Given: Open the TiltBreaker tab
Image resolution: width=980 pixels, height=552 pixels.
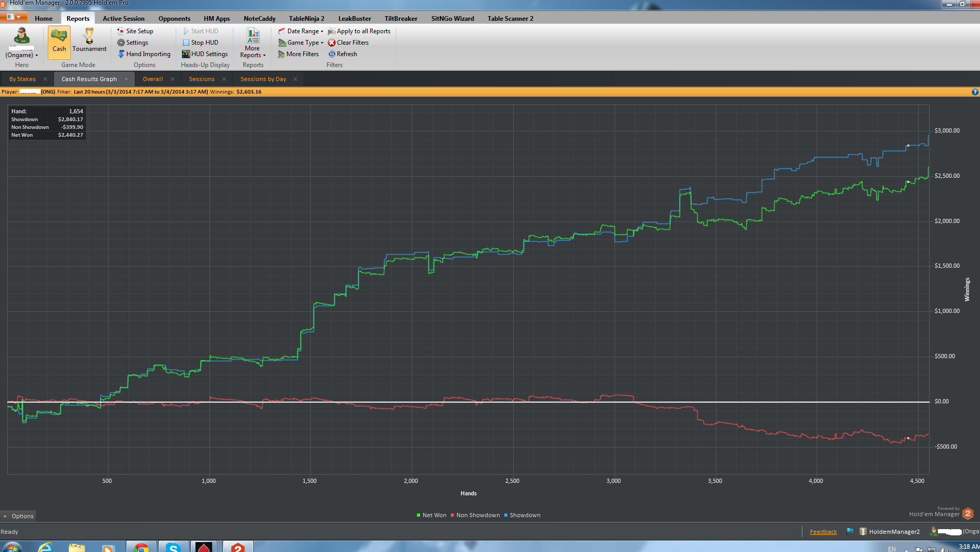Looking at the screenshot, I should tap(401, 19).
